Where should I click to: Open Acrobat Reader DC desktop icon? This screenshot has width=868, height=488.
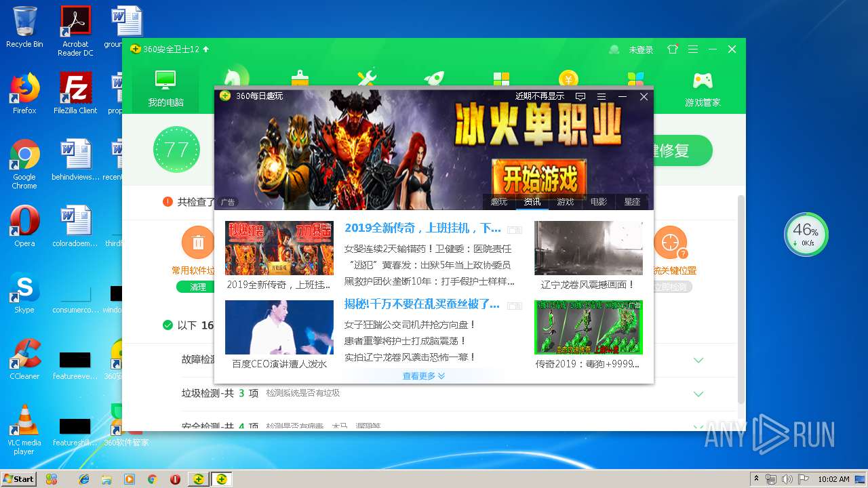tap(75, 31)
